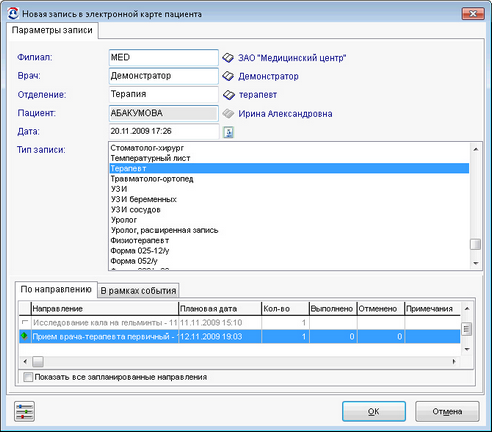Image resolution: width=492 pixels, height=432 pixels.
Task: Click the Врач field containing Демонстратор
Action: click(163, 76)
